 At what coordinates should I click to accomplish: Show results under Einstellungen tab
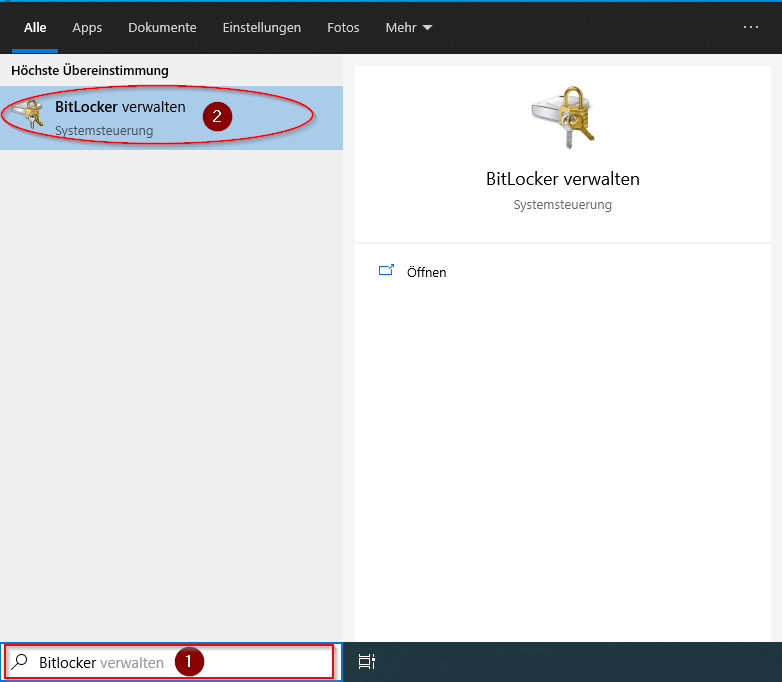coord(262,28)
